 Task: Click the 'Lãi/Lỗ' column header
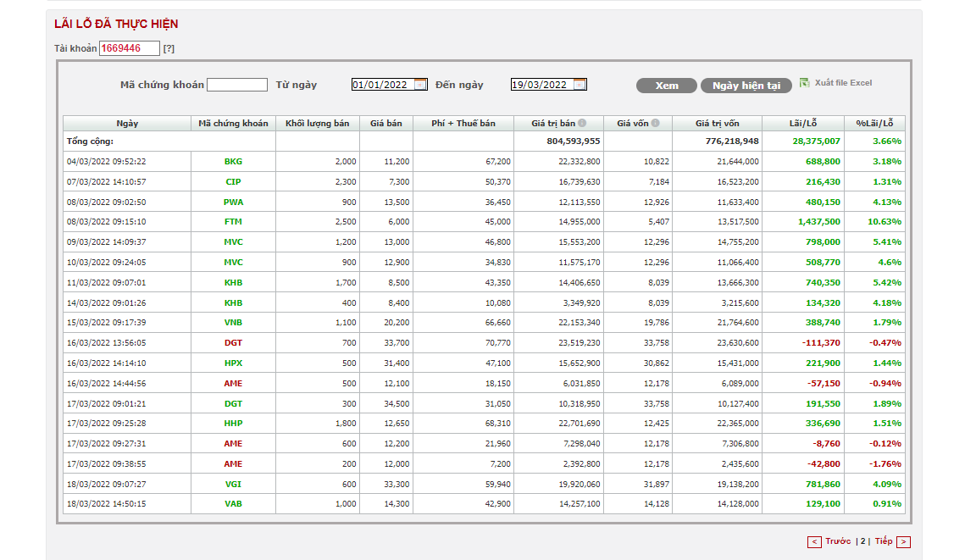pyautogui.click(x=803, y=123)
